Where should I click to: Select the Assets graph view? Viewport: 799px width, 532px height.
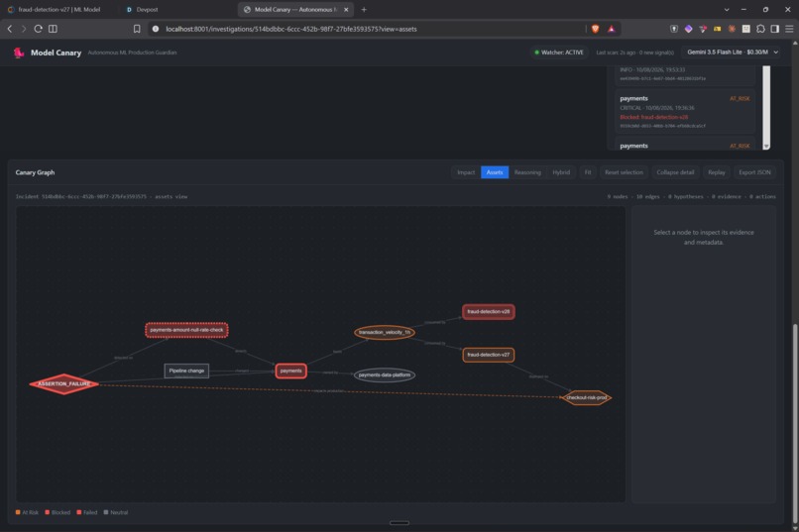495,172
